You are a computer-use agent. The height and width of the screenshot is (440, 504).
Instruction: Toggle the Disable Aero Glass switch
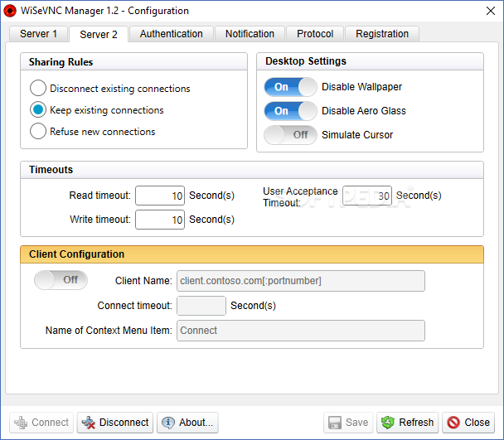click(x=291, y=111)
